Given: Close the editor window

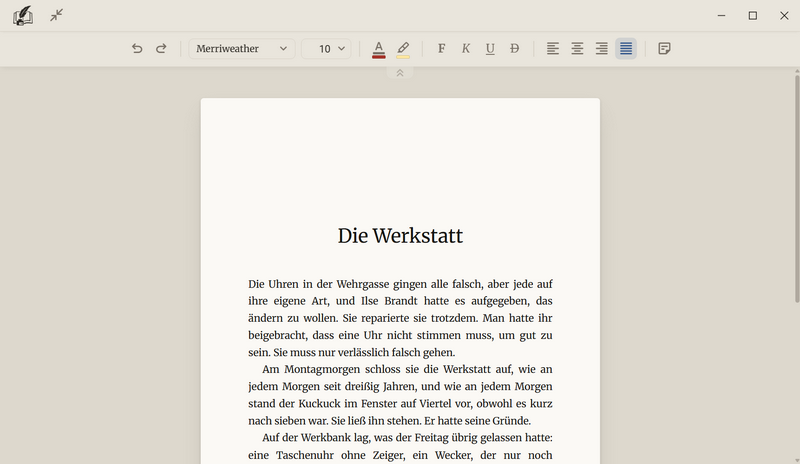Looking at the screenshot, I should pos(784,16).
